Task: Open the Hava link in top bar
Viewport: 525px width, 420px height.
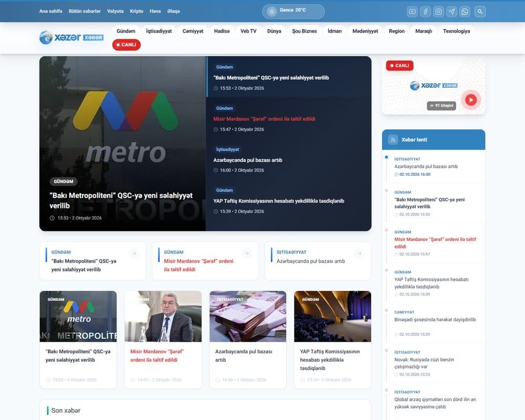Action: [x=155, y=11]
